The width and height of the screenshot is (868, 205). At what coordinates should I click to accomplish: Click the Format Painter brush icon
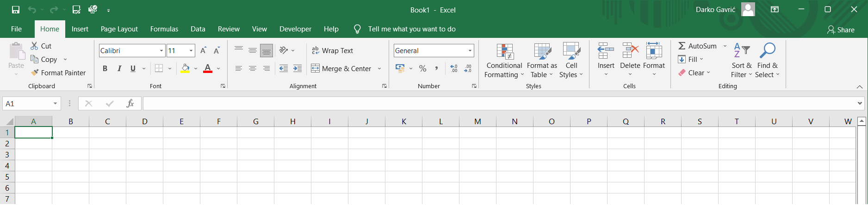tap(35, 73)
